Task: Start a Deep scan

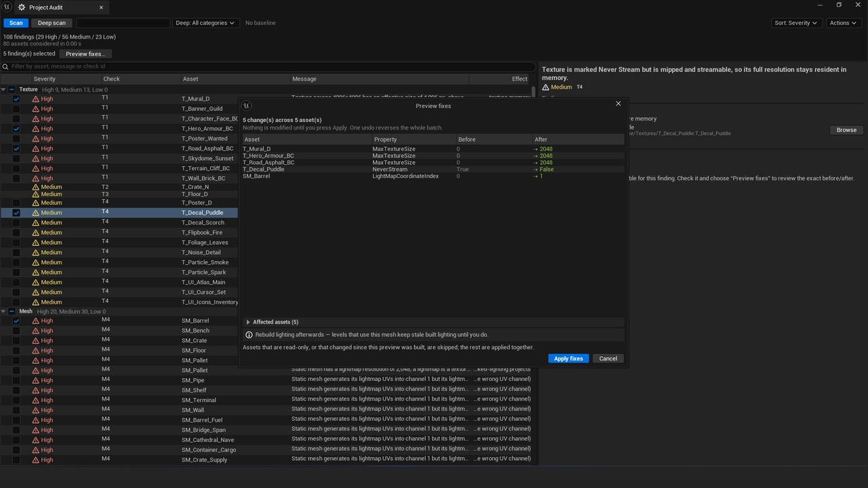Action: click(52, 23)
